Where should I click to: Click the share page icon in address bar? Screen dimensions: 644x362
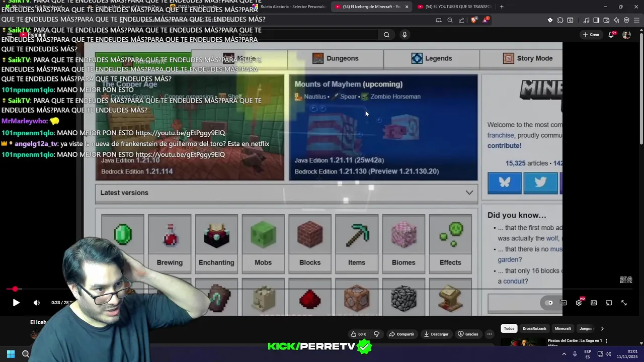[461, 20]
